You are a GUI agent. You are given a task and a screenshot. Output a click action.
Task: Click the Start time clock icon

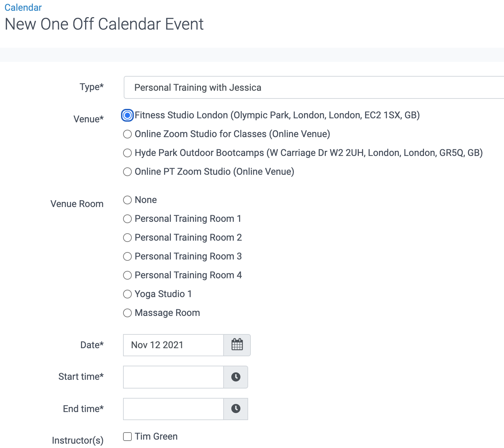coord(236,377)
